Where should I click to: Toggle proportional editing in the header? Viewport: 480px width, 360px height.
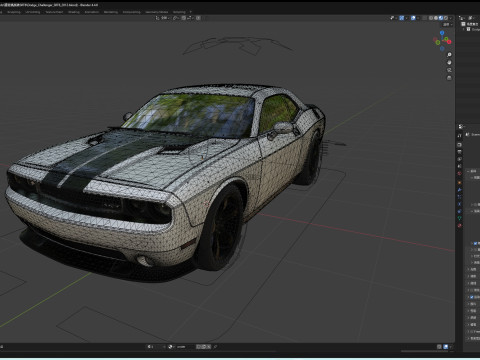[x=198, y=18]
